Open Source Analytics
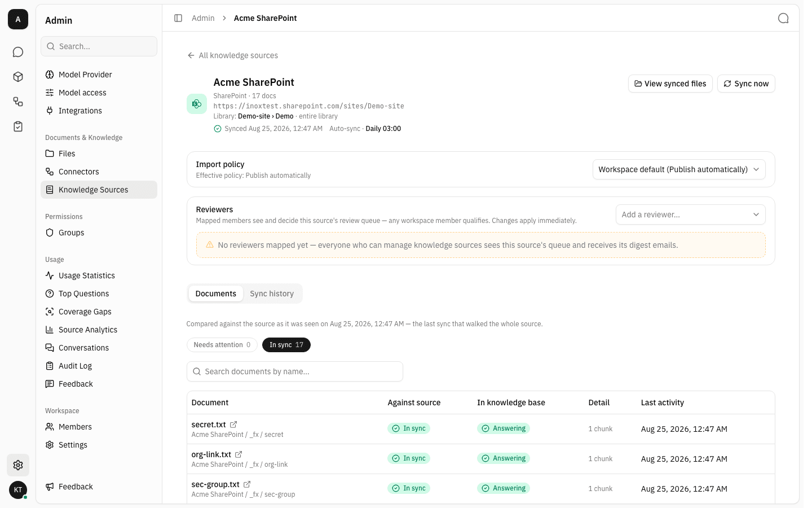This screenshot has height=508, width=812. (x=99, y=330)
